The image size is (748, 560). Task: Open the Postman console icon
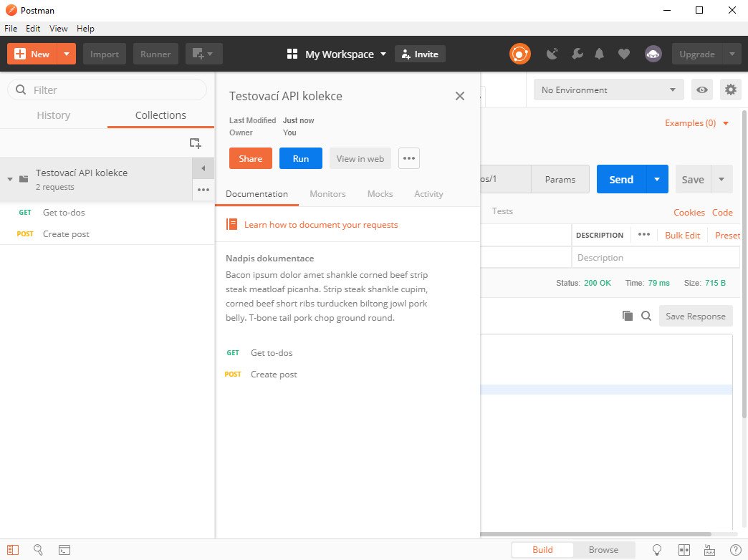(x=64, y=550)
